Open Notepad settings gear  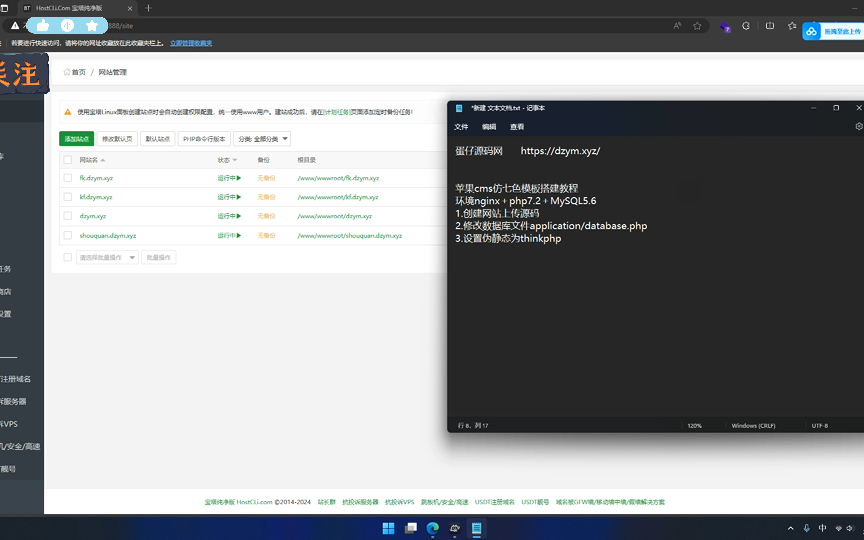(x=858, y=126)
